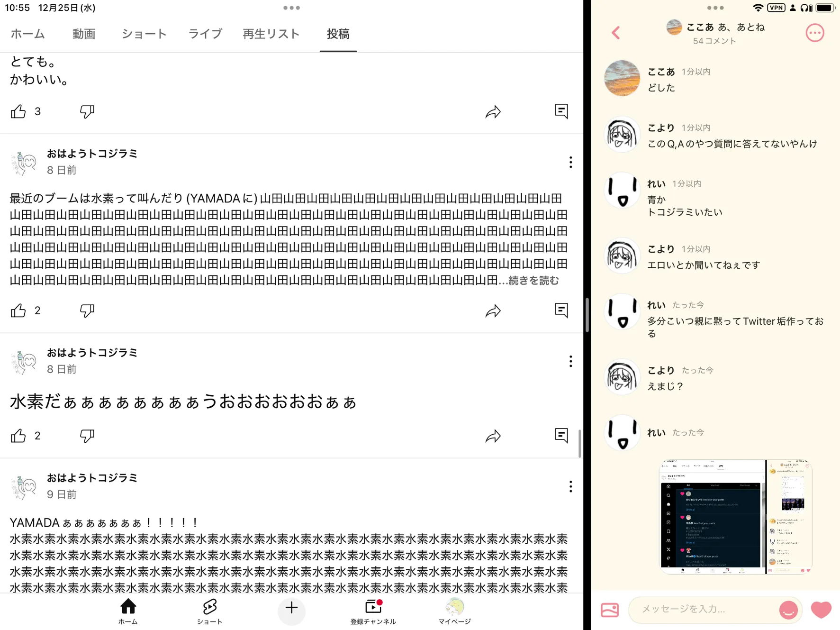Like the 最近のブームは水素 post

[x=18, y=310]
